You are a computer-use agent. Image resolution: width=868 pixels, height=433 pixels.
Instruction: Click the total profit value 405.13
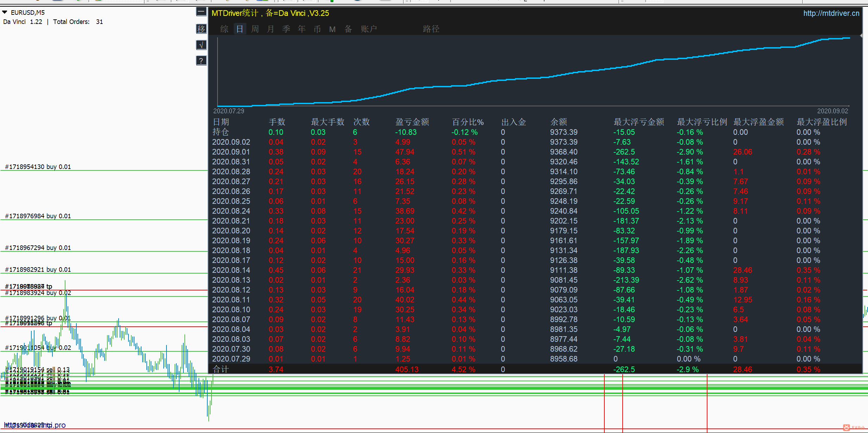pyautogui.click(x=407, y=369)
